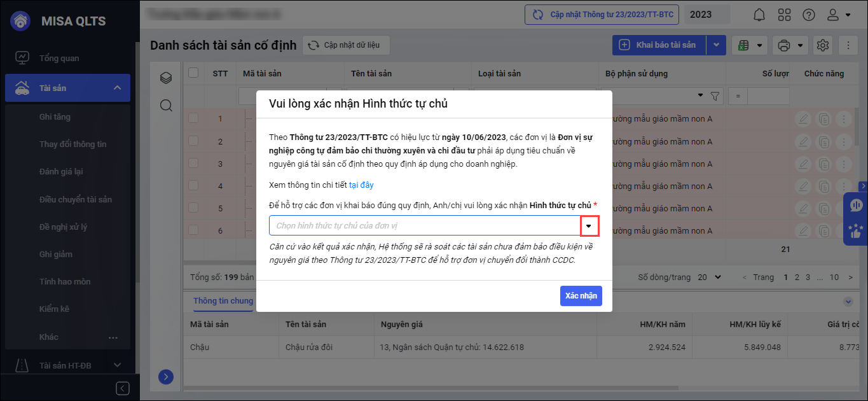Expand the left panel with blue arrow button
Viewport: 868px width, 401px height.
pyautogui.click(x=166, y=377)
